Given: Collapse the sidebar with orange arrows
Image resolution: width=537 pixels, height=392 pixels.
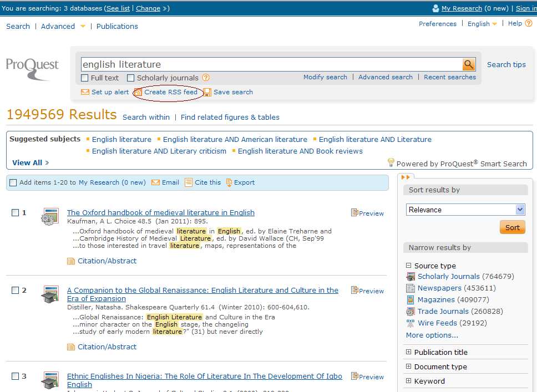Looking at the screenshot, I should pos(406,177).
